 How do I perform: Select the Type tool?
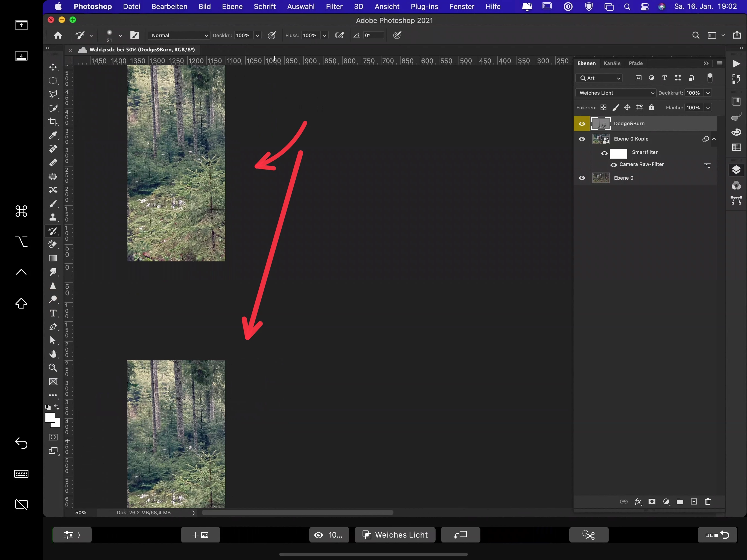pos(53,313)
